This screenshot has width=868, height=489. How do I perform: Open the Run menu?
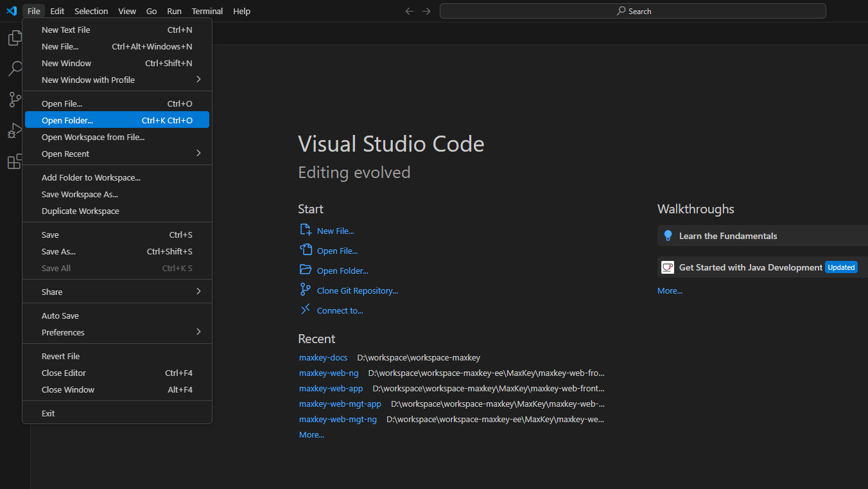coord(174,11)
